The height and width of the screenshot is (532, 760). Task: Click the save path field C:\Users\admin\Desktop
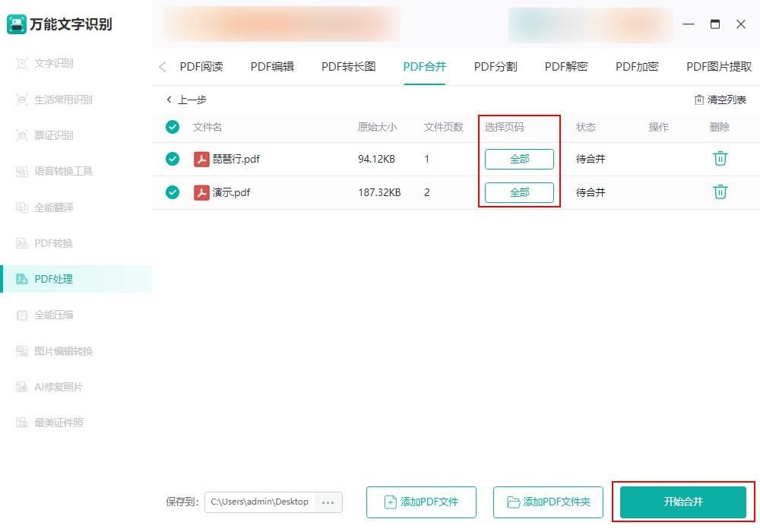click(260, 502)
